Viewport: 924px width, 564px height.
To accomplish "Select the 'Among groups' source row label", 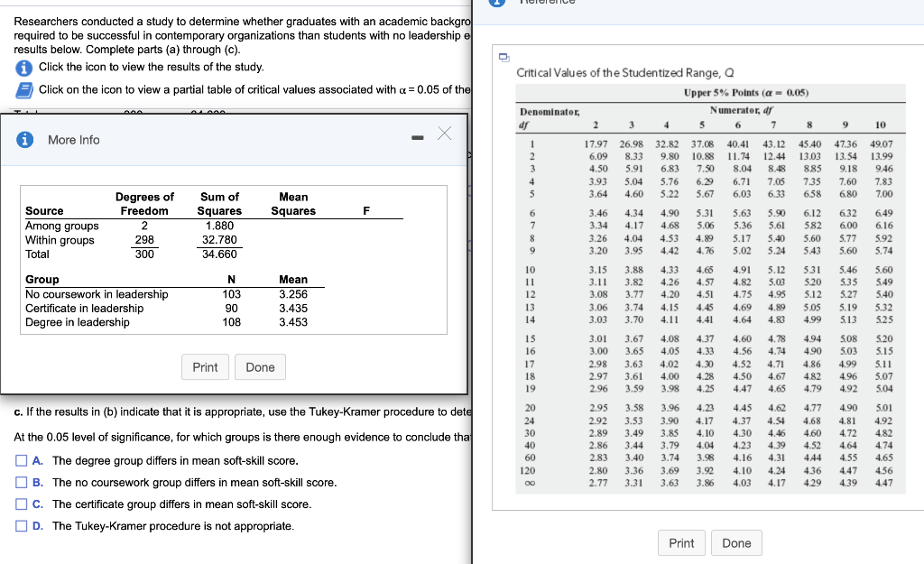I will pyautogui.click(x=62, y=226).
